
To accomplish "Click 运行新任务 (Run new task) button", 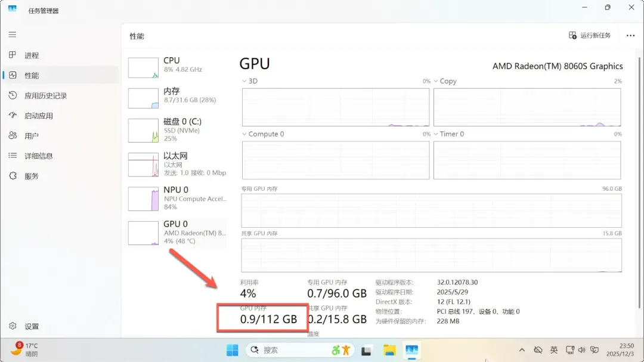I will [x=590, y=35].
